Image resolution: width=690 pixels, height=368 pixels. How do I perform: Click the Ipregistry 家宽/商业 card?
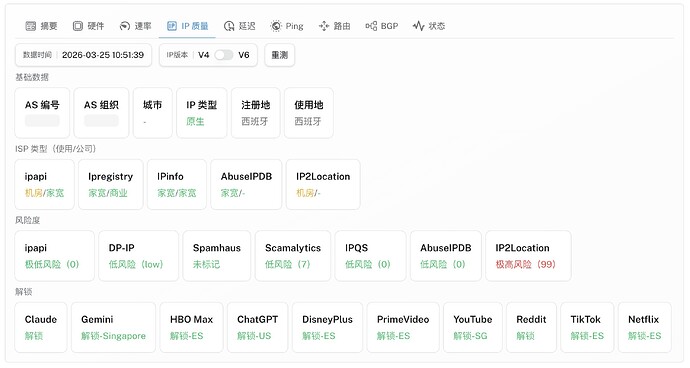point(110,184)
